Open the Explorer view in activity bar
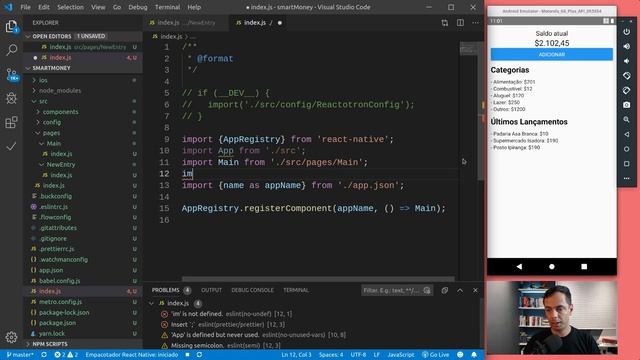This screenshot has width=640, height=360. pos(11,27)
